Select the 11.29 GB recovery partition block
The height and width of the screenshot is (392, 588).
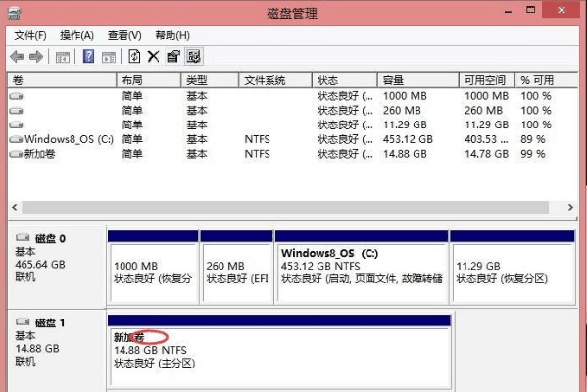(513, 268)
